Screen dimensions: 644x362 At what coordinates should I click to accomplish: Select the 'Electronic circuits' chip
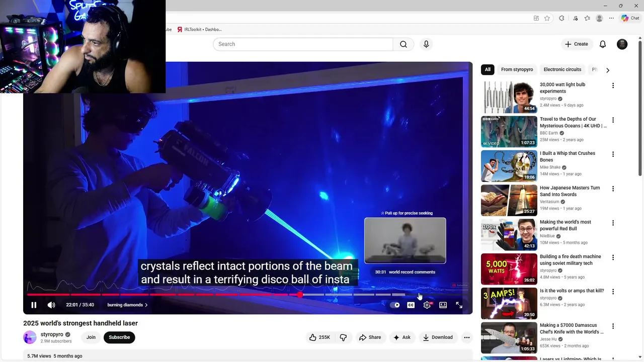pyautogui.click(x=562, y=69)
